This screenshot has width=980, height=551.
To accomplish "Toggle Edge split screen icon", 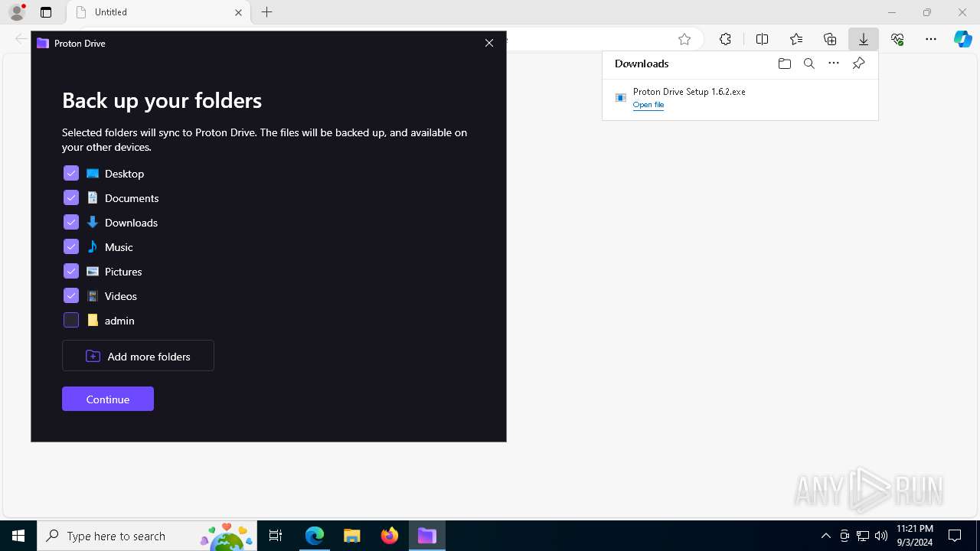I will pyautogui.click(x=763, y=39).
